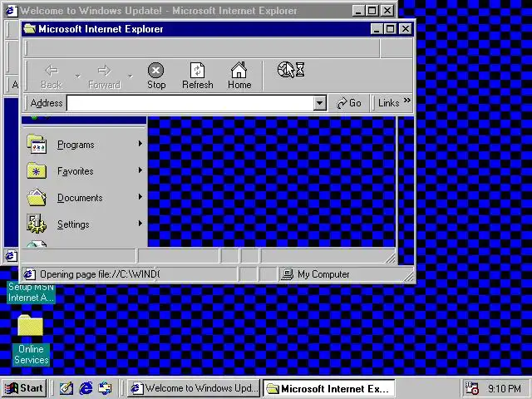Screen dimensions: 532x399
Task: Maximize the front Microsoft Internet Explorer window
Action: [x=391, y=29]
